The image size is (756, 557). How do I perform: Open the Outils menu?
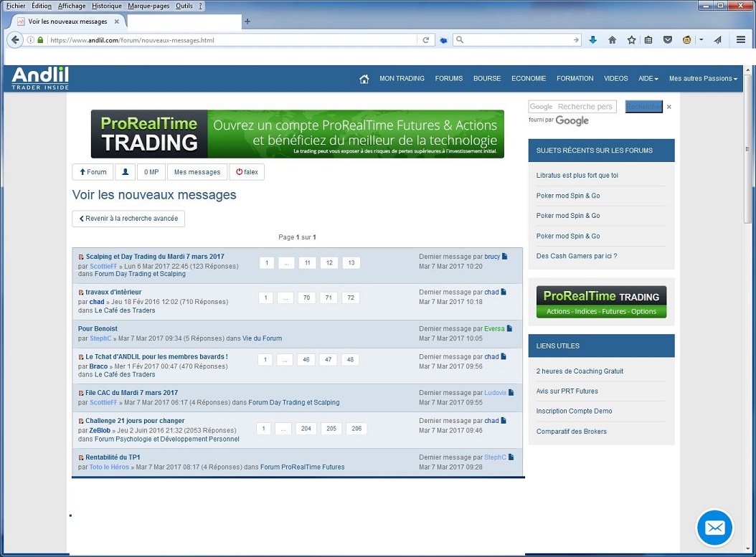tap(184, 6)
